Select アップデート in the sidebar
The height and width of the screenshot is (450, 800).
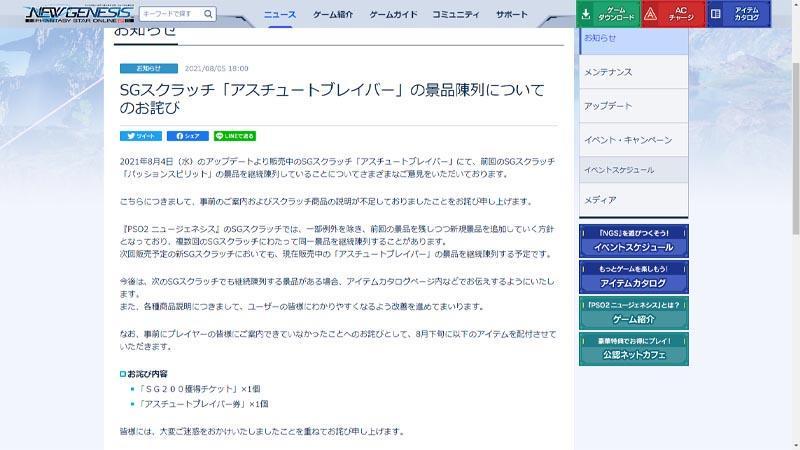(x=634, y=106)
